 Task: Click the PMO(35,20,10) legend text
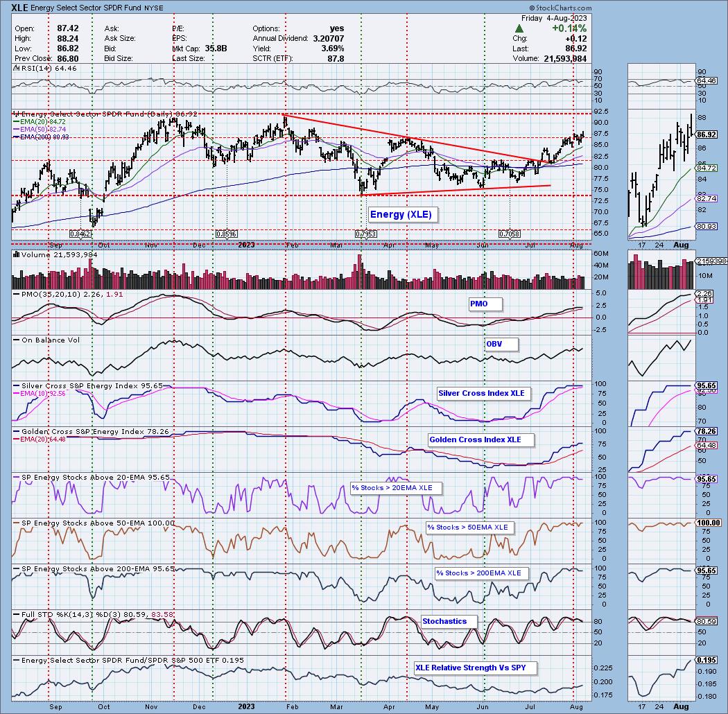pyautogui.click(x=68, y=295)
